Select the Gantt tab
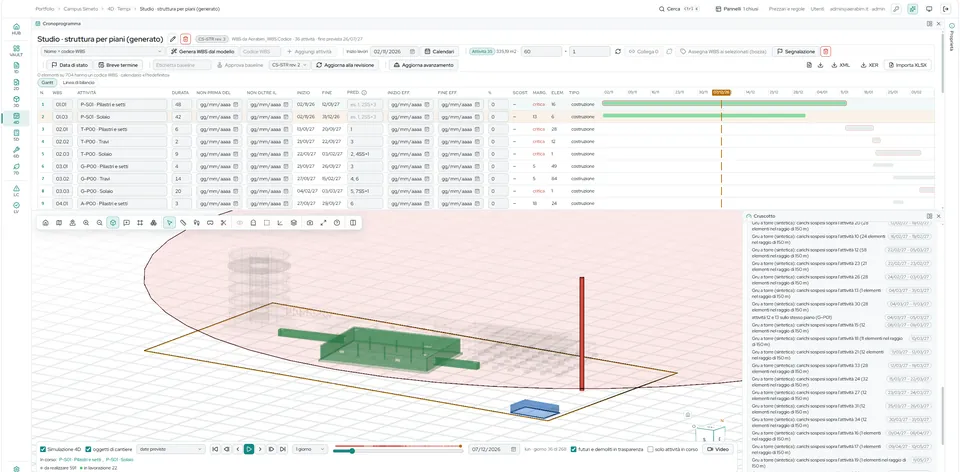The image size is (960, 472). point(47,82)
